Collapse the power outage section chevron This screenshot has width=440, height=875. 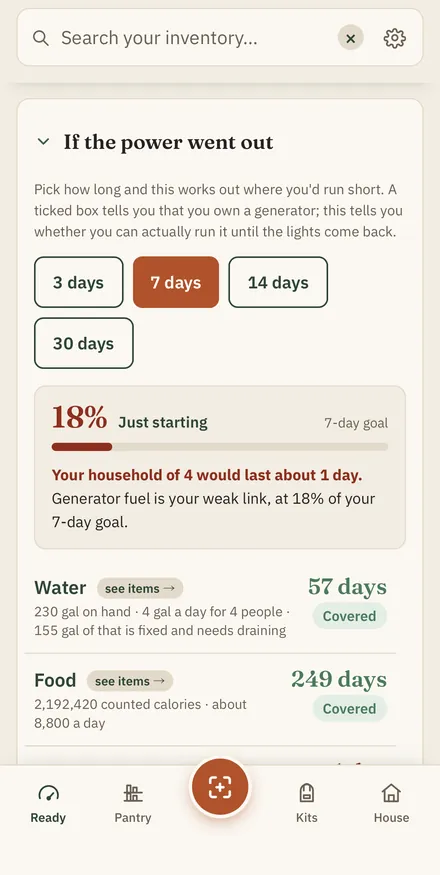click(44, 142)
